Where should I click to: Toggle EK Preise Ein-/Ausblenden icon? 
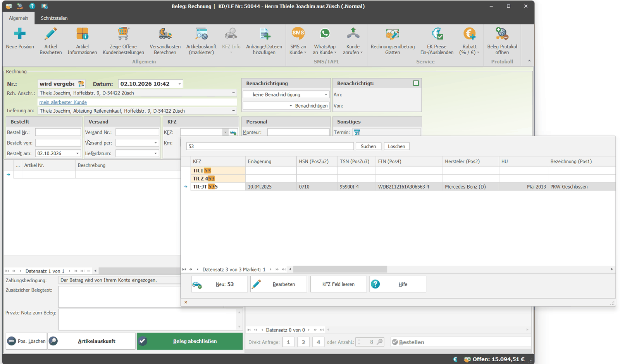pyautogui.click(x=437, y=34)
